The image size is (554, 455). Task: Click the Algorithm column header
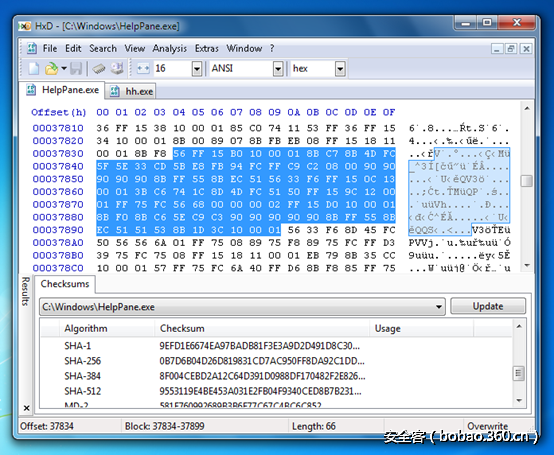click(x=107, y=329)
